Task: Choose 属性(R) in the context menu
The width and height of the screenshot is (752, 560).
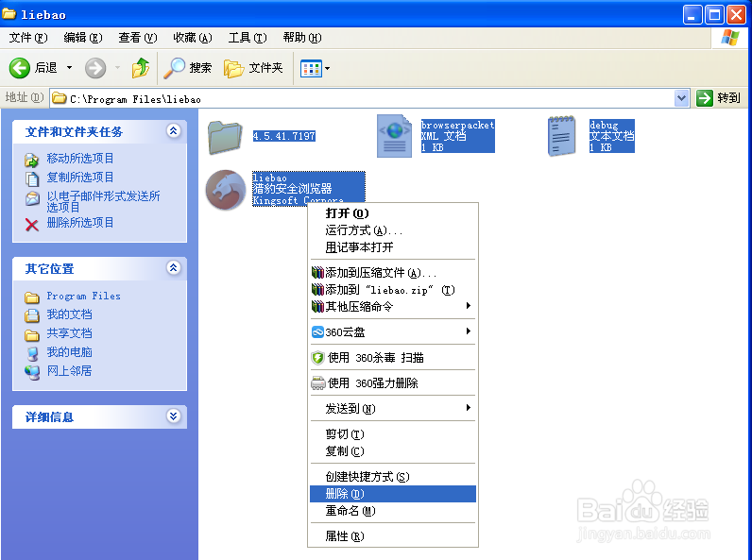Action: [393, 536]
